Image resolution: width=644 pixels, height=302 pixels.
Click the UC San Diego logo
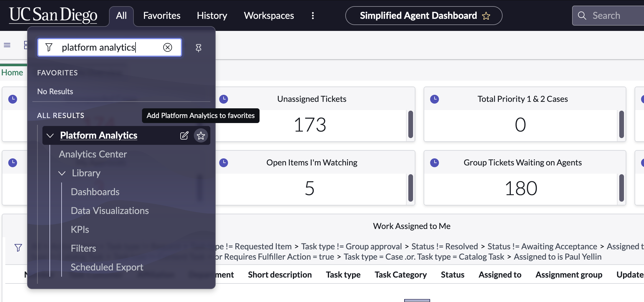53,15
